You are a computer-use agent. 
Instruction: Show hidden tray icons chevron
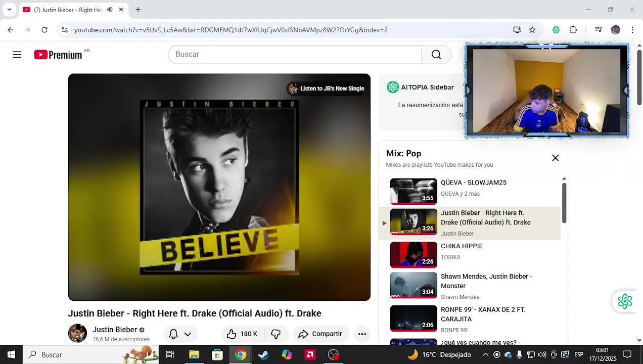485,354
